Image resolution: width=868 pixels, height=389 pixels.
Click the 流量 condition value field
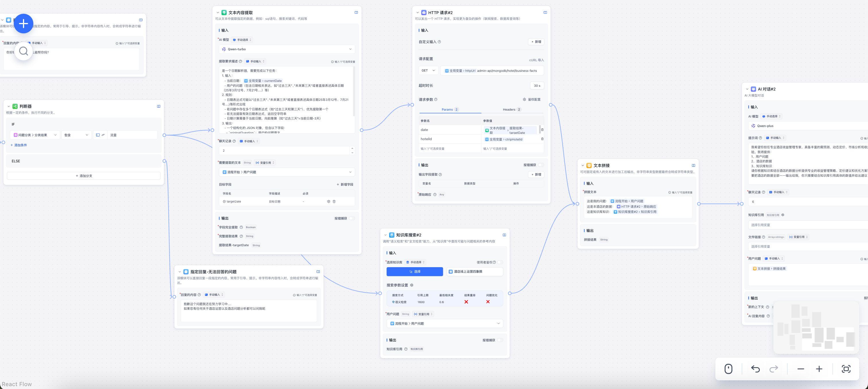(x=132, y=135)
